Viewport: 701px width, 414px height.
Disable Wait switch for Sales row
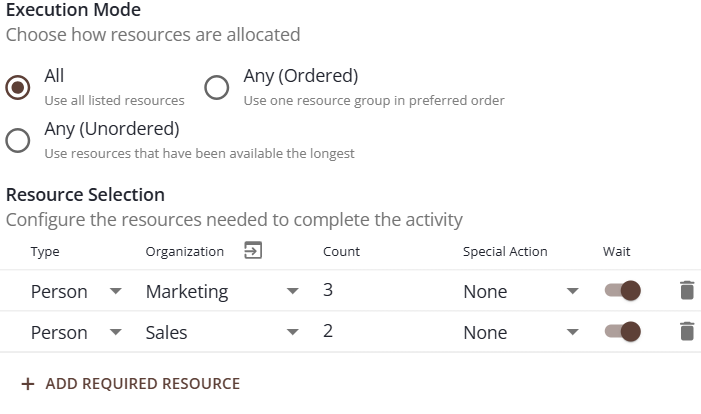pos(622,332)
